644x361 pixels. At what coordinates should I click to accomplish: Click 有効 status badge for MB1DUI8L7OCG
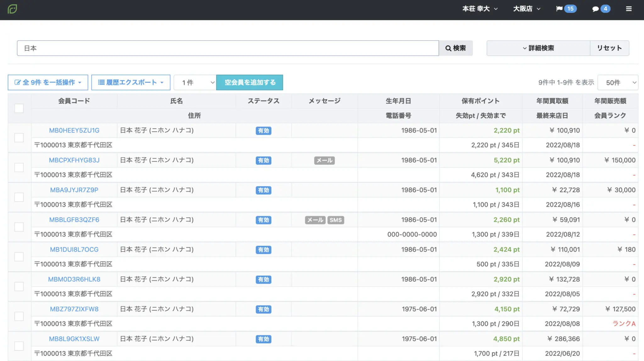pyautogui.click(x=264, y=250)
